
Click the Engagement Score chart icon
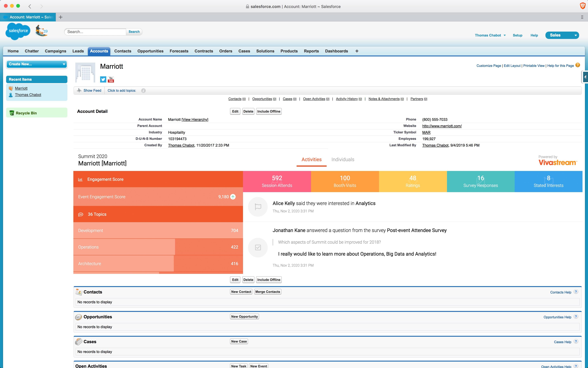(80, 179)
